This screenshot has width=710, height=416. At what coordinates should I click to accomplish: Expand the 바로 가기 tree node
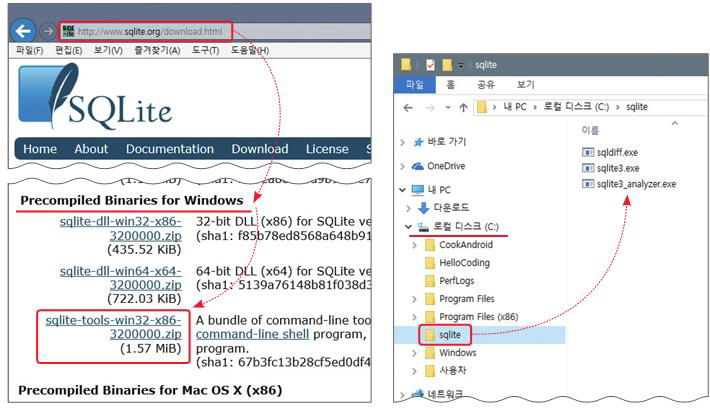(403, 142)
